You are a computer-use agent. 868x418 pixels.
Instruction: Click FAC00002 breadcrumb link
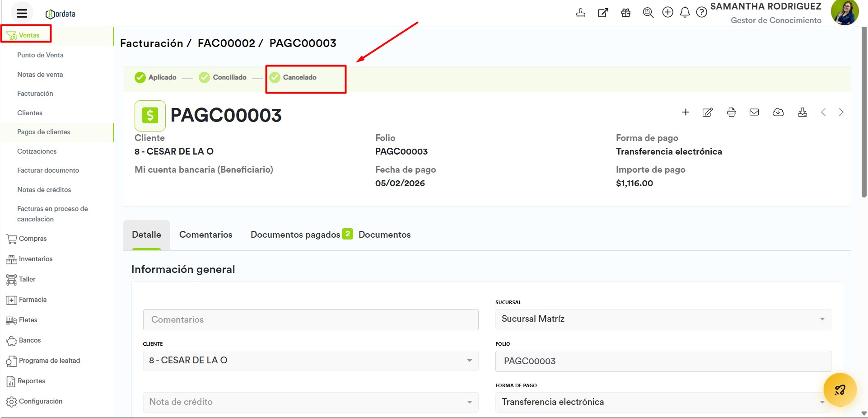(x=226, y=43)
